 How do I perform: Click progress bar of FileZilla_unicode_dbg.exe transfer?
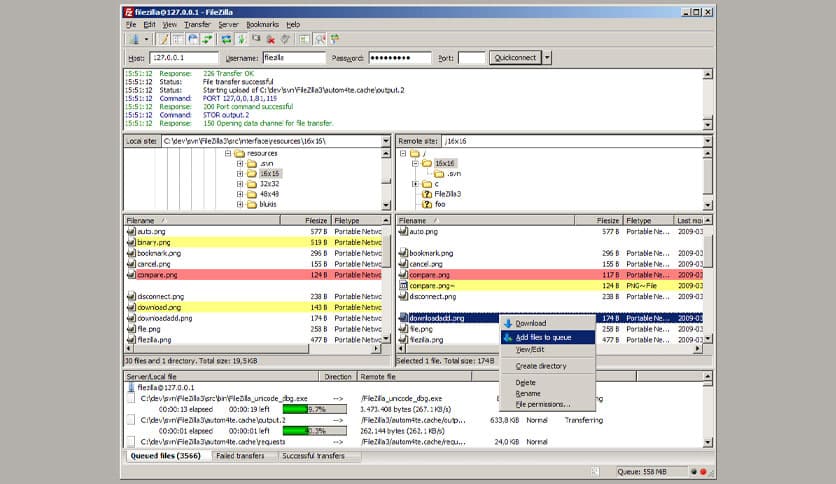click(315, 409)
